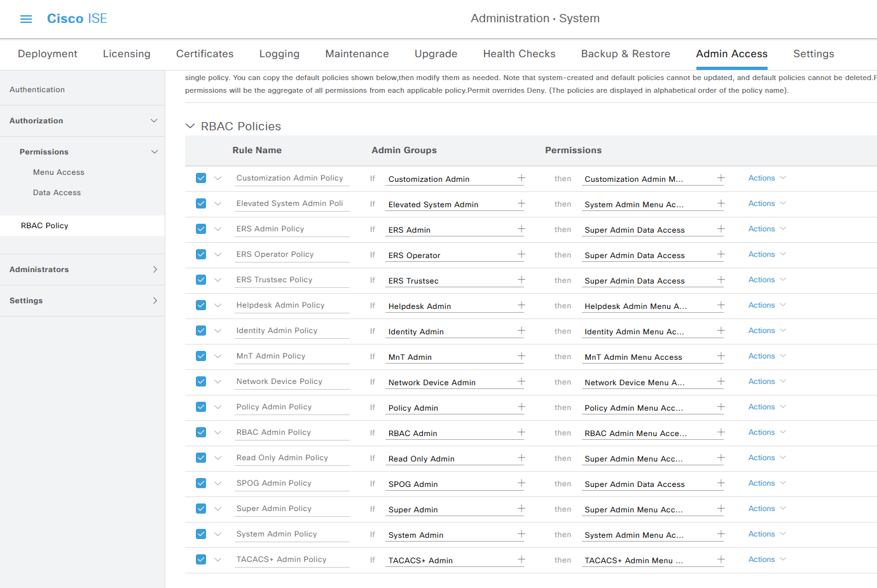Collapse the RBAC Policies section
The width and height of the screenshot is (877, 588).
pos(190,126)
